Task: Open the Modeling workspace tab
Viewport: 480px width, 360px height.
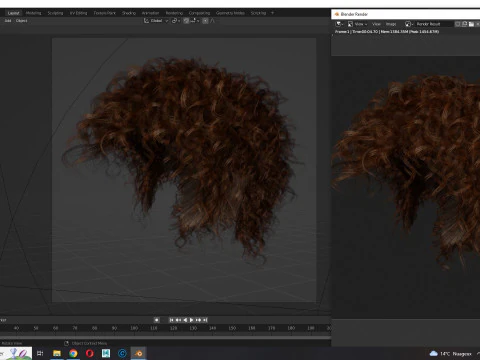Action: coord(33,13)
